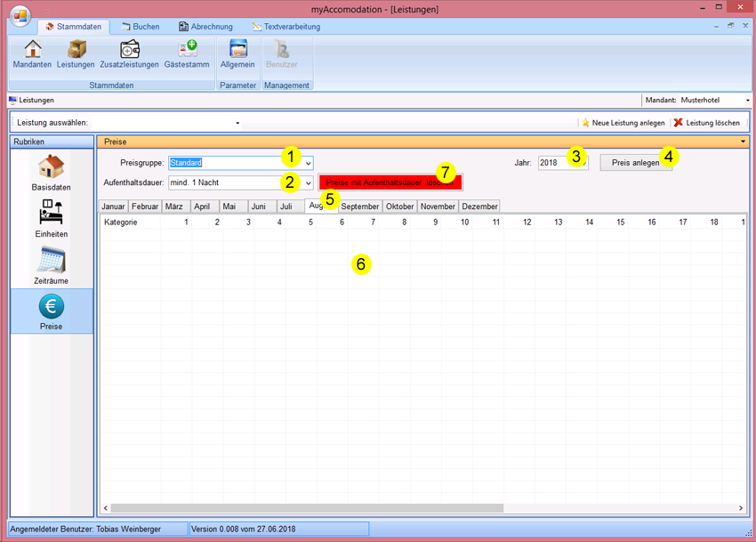756x542 pixels.
Task: Click the Allgemein parameter icon
Action: point(237,54)
